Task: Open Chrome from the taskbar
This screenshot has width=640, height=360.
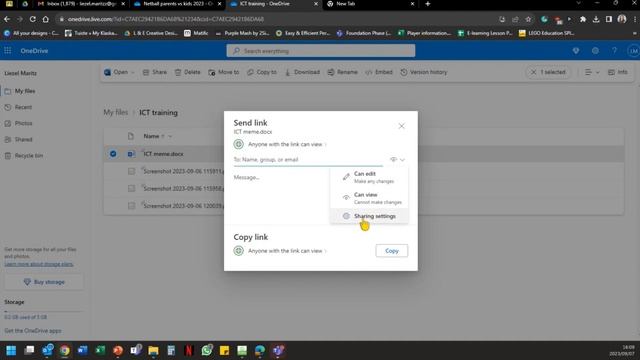Action: pos(64,350)
